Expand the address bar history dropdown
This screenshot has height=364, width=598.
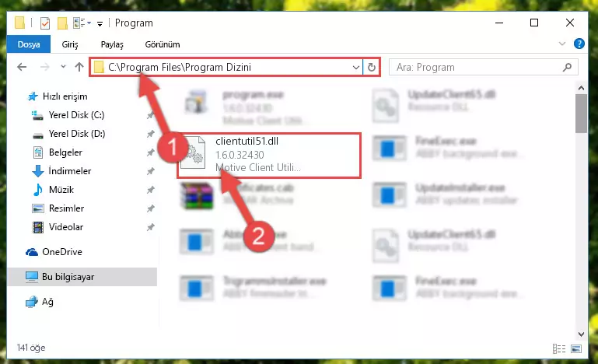click(x=356, y=68)
